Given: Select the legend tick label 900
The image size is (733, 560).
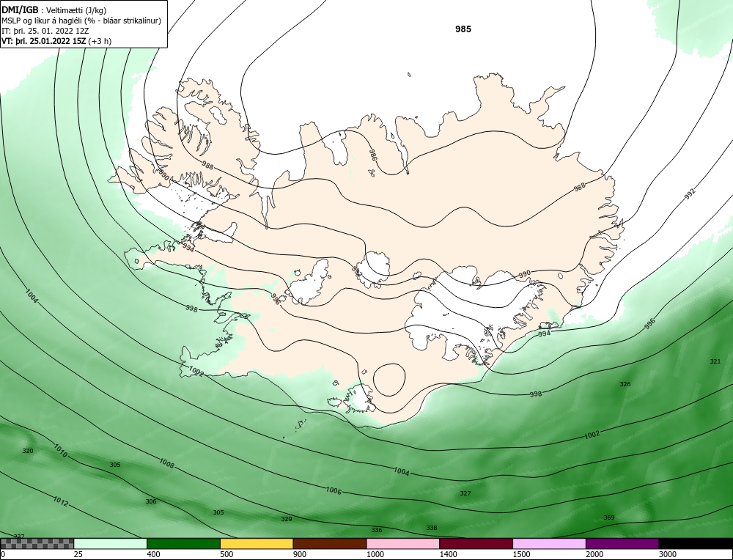Looking at the screenshot, I should (300, 554).
